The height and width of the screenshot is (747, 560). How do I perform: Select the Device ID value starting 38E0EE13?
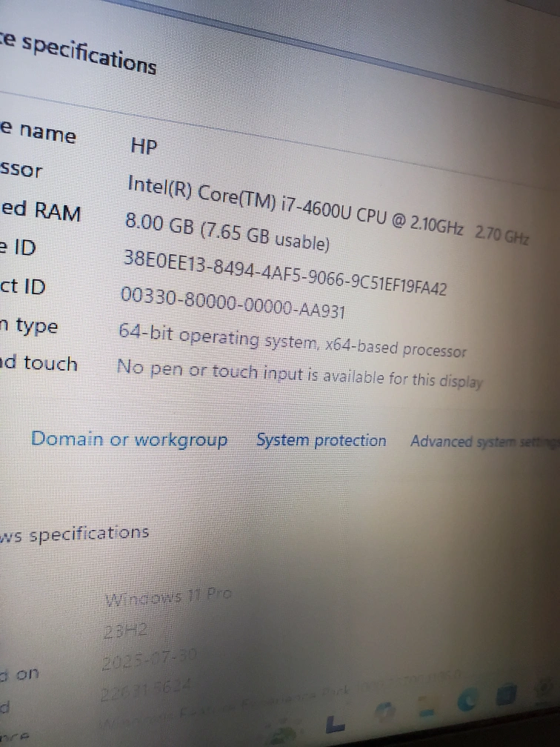pos(284,273)
